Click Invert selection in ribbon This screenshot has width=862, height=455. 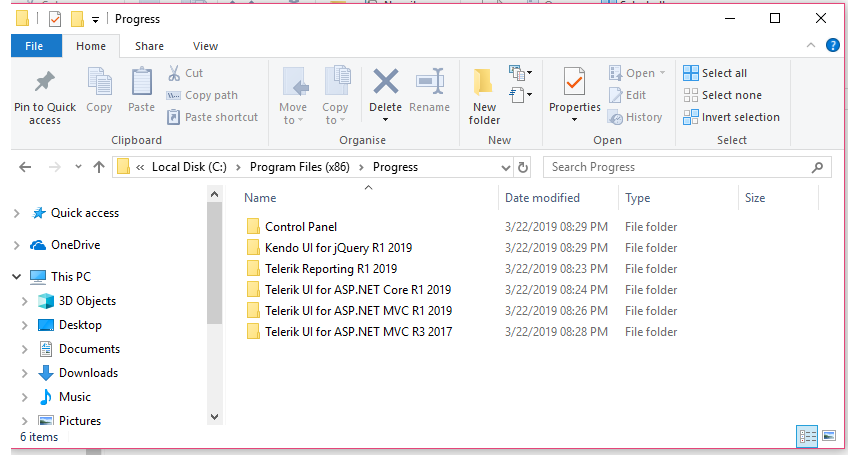pyautogui.click(x=731, y=117)
